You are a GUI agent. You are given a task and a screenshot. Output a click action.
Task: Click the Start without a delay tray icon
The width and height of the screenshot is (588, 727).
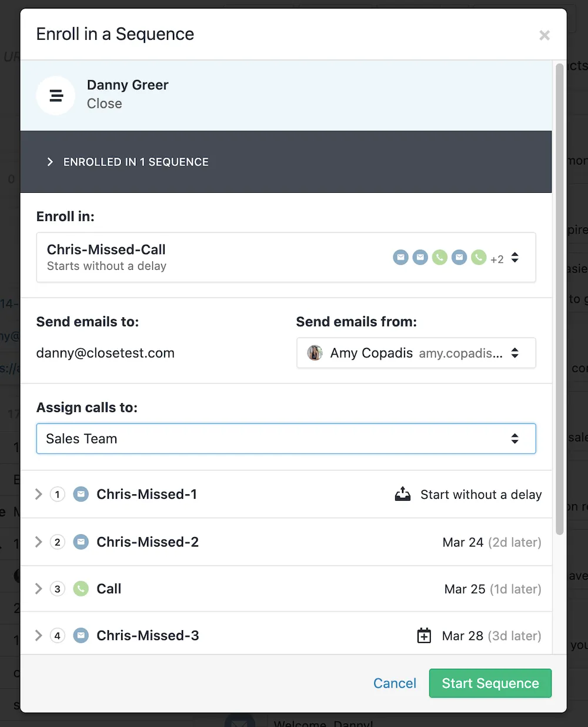pos(403,494)
